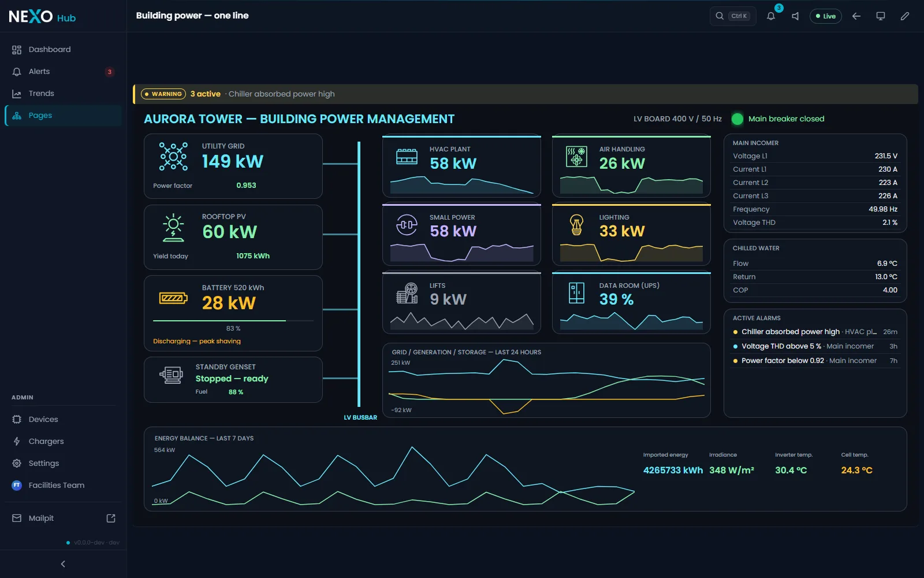This screenshot has height=578, width=924.
Task: Select Air Handling 26 kW reading
Action: [622, 164]
